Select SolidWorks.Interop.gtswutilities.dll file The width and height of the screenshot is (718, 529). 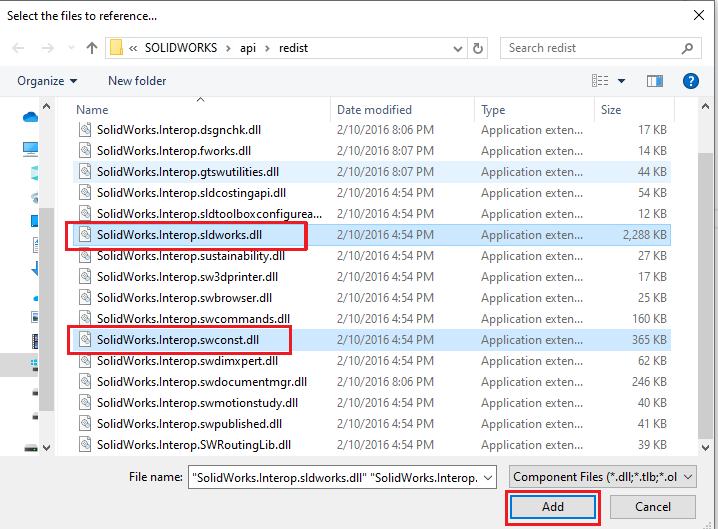click(x=372, y=172)
